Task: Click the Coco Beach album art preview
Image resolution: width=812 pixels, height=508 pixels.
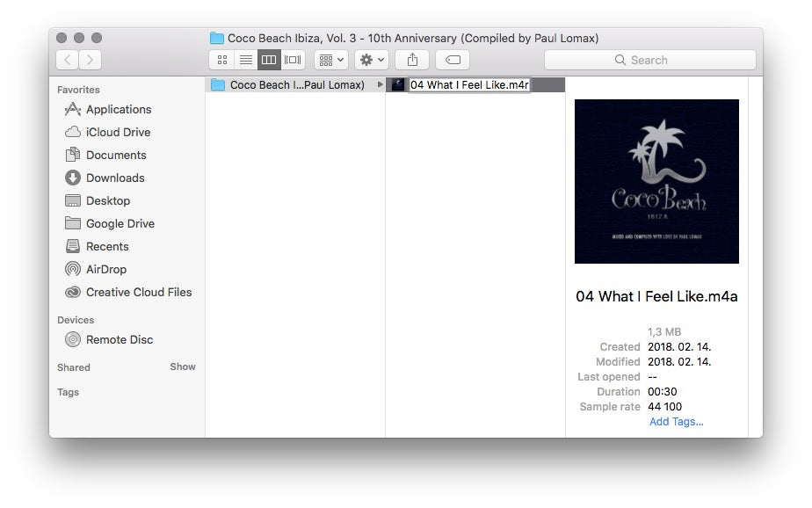Action: pyautogui.click(x=656, y=181)
